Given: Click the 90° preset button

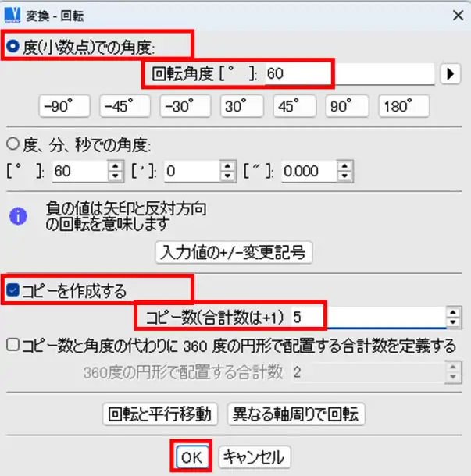Looking at the screenshot, I should [348, 106].
